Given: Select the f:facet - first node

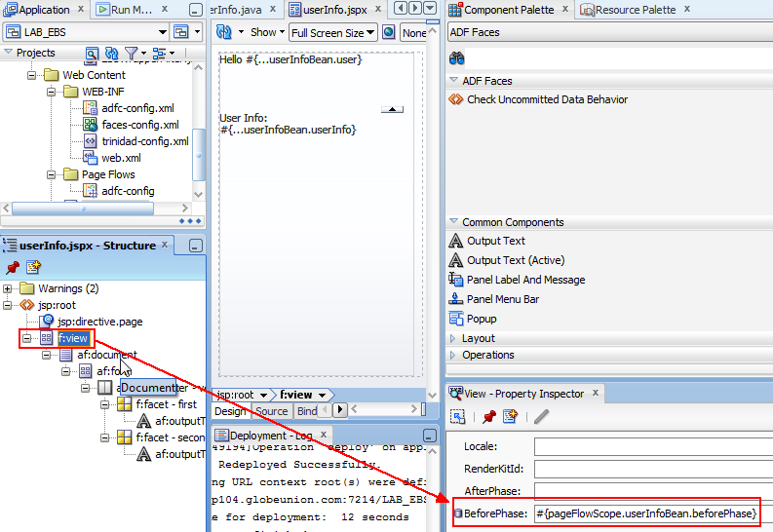Looking at the screenshot, I should [166, 405].
